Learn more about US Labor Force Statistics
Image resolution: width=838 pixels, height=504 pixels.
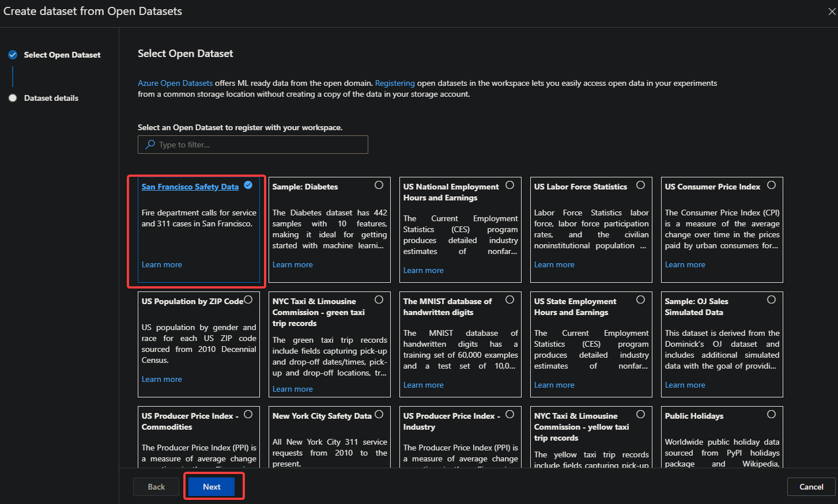pyautogui.click(x=554, y=264)
